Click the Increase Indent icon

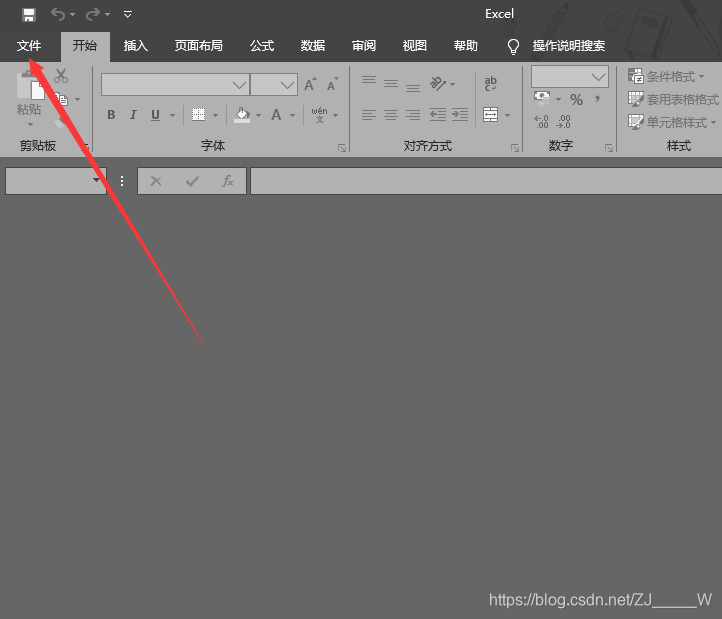point(460,114)
